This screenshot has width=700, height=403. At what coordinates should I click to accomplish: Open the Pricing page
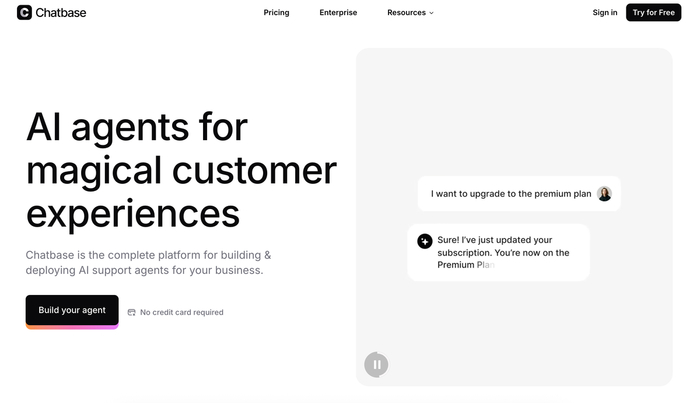point(276,13)
